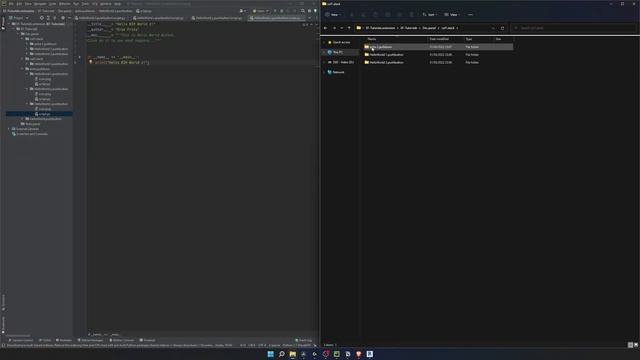This screenshot has height=360, width=640.
Task: Focus the File Explorer search box
Action: [x=573, y=28]
